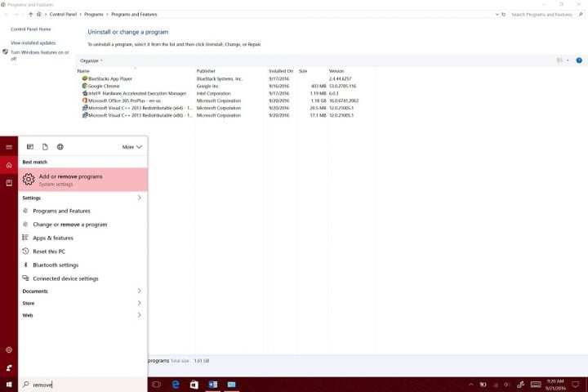Select the Home icon in Start sidebar
Viewport: 588px width, 392px height.
tap(9, 165)
